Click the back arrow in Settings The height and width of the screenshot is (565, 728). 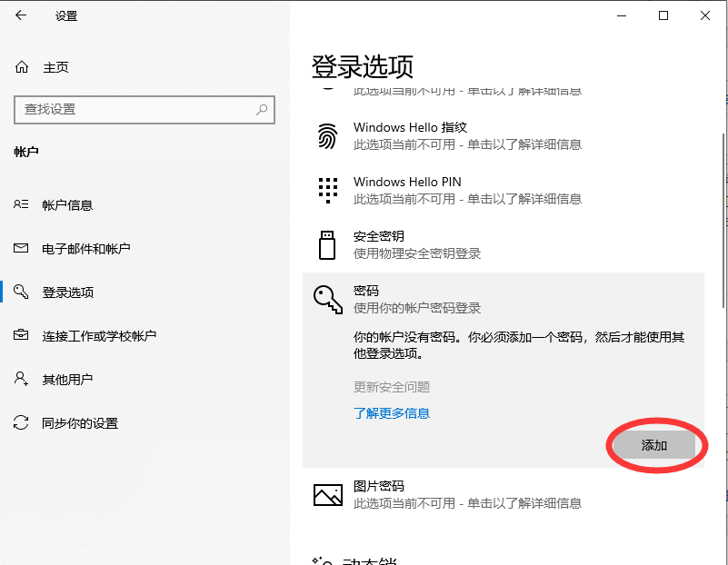(21, 15)
